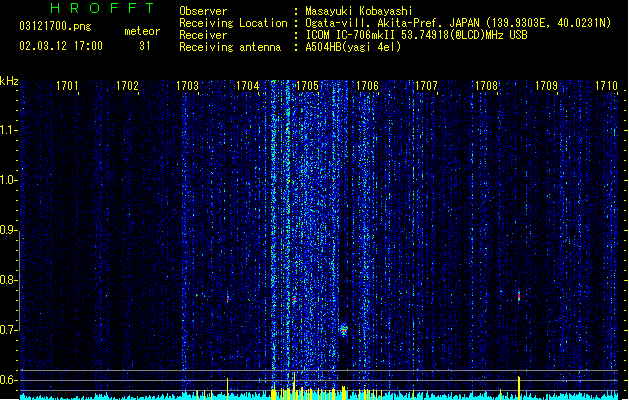The width and height of the screenshot is (629, 400).
Task: Select antenna value A504HB(yagi 4el)
Action: pos(353,47)
